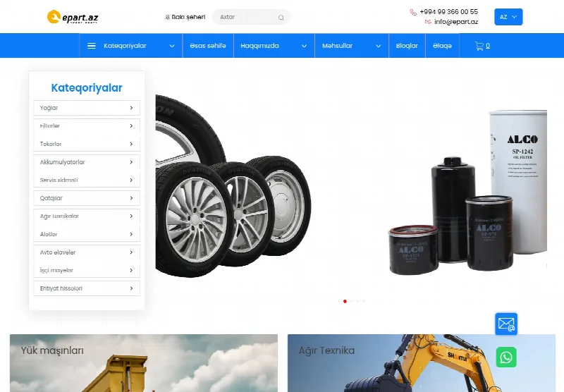
Task: Click the info@epart.az email link
Action: click(x=455, y=22)
